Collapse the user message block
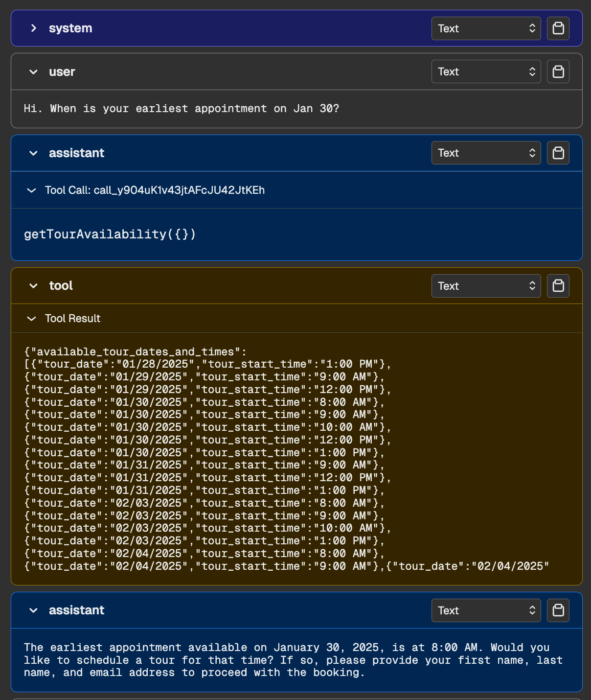591x700 pixels. coord(33,71)
